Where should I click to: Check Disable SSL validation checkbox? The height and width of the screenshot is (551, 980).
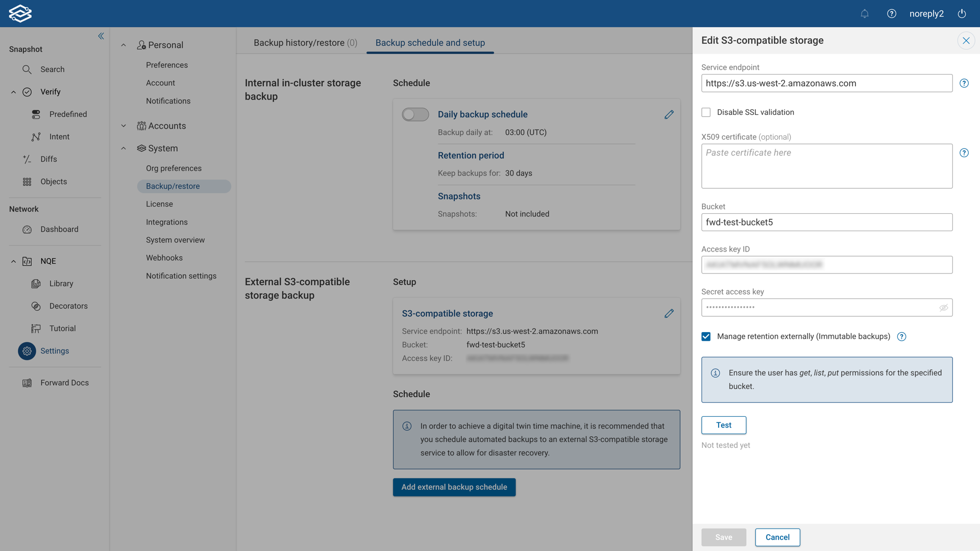point(706,112)
